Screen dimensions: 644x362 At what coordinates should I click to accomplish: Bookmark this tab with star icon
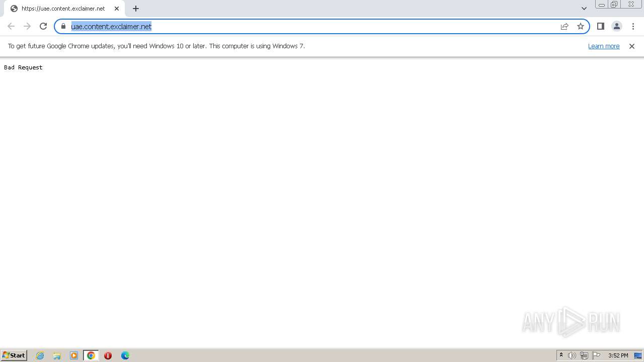[x=581, y=26]
